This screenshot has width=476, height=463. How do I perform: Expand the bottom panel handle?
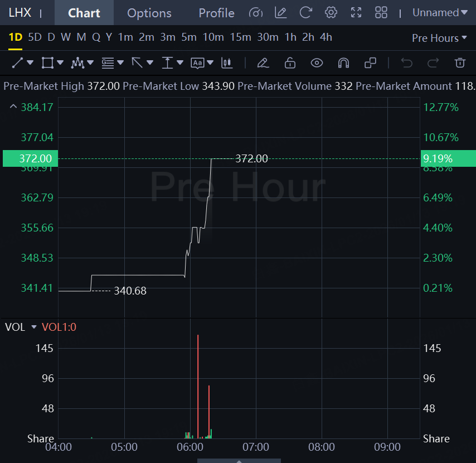tap(239, 461)
